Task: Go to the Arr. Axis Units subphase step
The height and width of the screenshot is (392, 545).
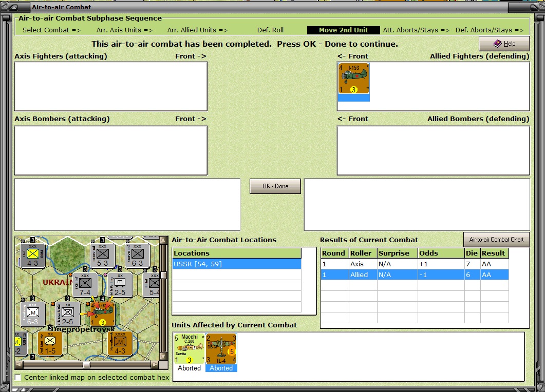Action: pos(124,30)
